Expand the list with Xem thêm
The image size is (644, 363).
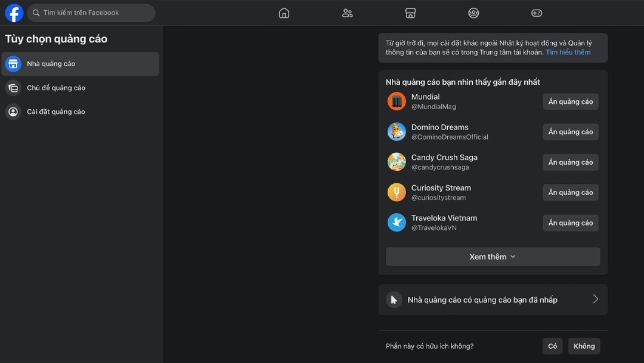point(493,257)
